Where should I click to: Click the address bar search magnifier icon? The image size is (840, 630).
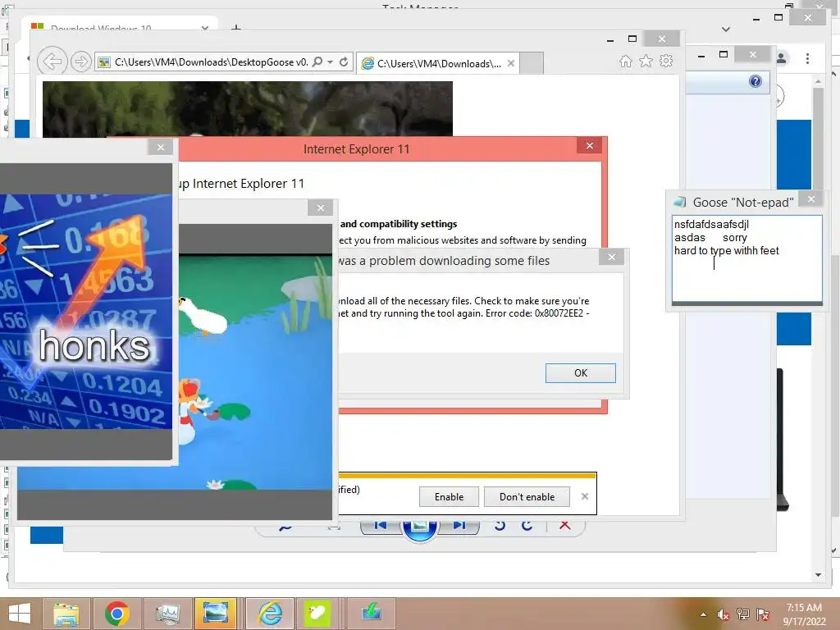[317, 62]
